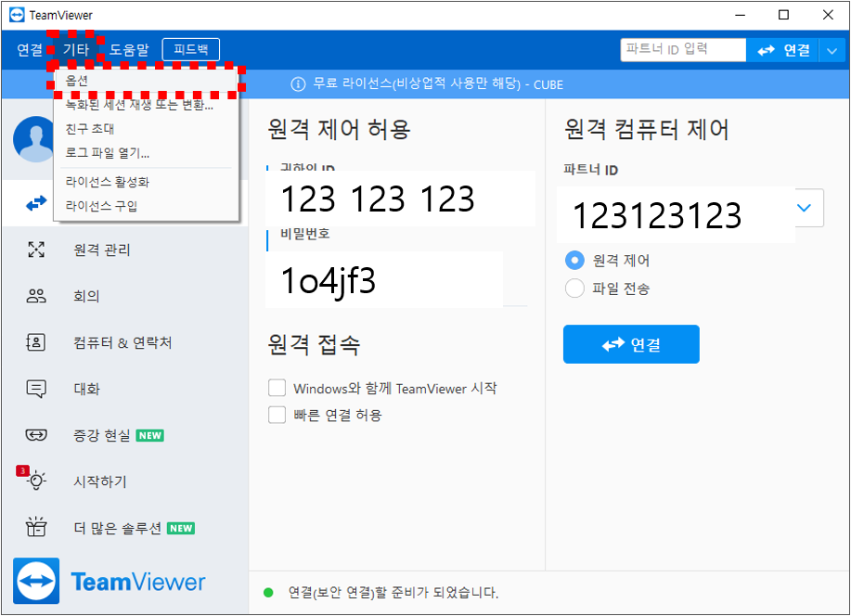Click the 회의 label in sidebar
Image resolution: width=851 pixels, height=616 pixels.
coord(86,296)
